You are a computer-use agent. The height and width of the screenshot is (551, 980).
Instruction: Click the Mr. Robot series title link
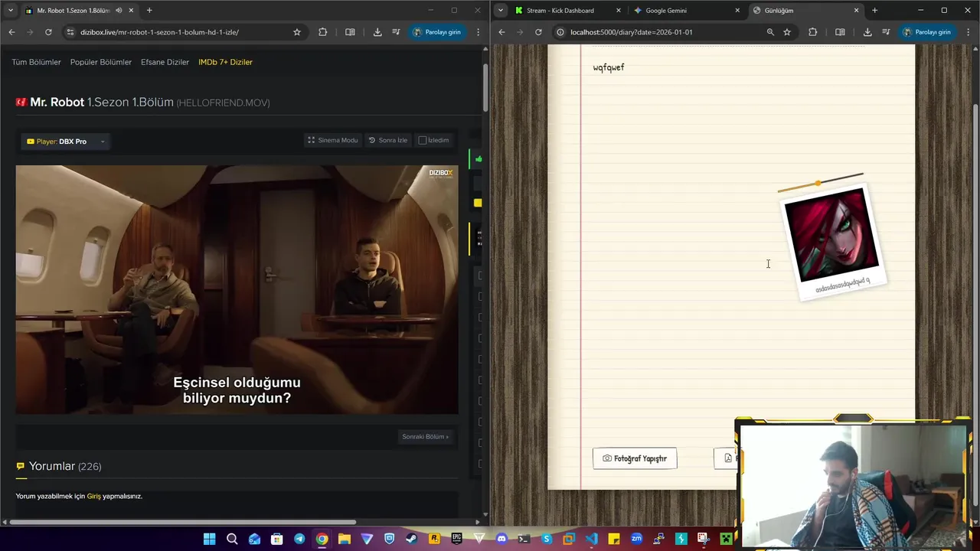57,102
